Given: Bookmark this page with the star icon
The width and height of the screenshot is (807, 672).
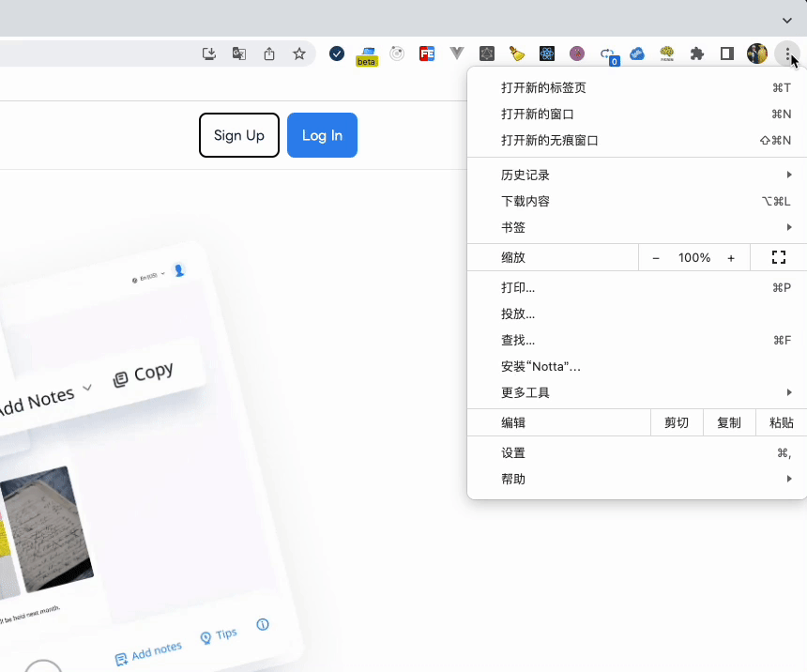Looking at the screenshot, I should (299, 53).
